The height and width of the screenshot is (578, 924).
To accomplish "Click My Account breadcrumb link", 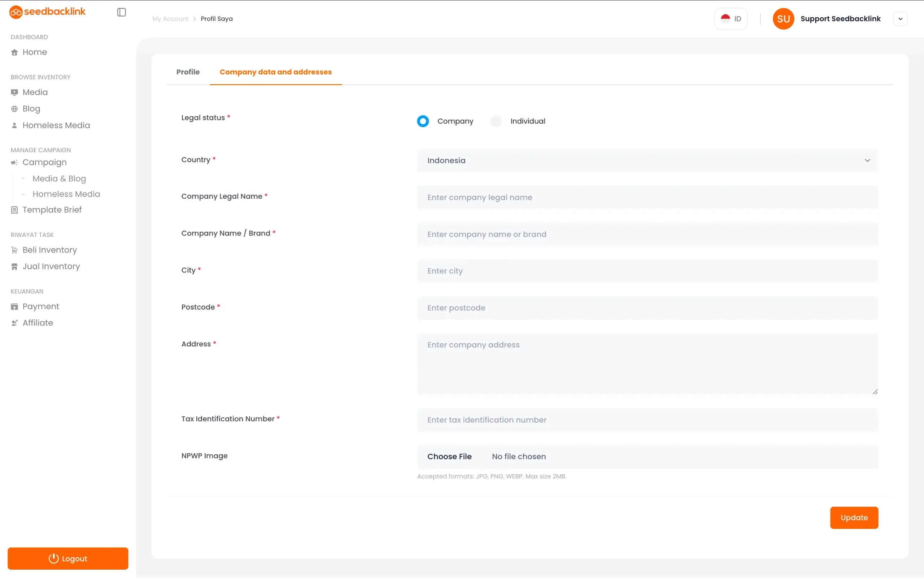I will coord(170,19).
